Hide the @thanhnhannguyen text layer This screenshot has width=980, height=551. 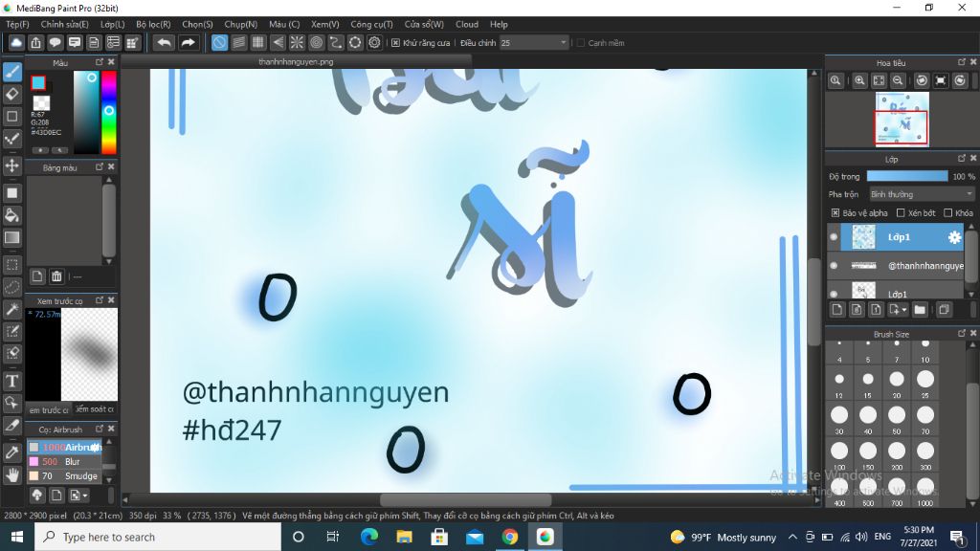click(x=834, y=266)
